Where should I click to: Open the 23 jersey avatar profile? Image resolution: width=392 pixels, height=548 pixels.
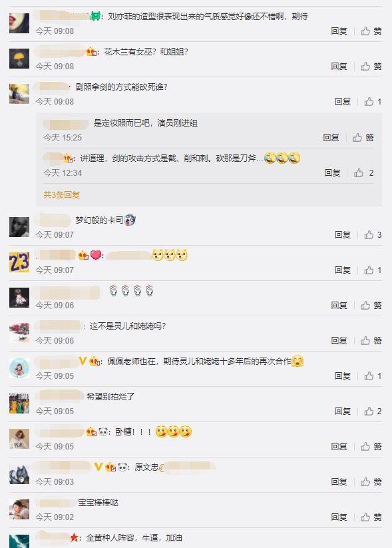click(x=19, y=262)
